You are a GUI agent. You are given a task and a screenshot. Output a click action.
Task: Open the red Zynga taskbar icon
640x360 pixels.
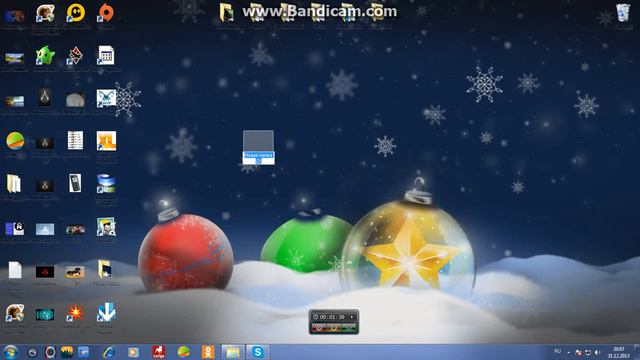pyautogui.click(x=159, y=352)
